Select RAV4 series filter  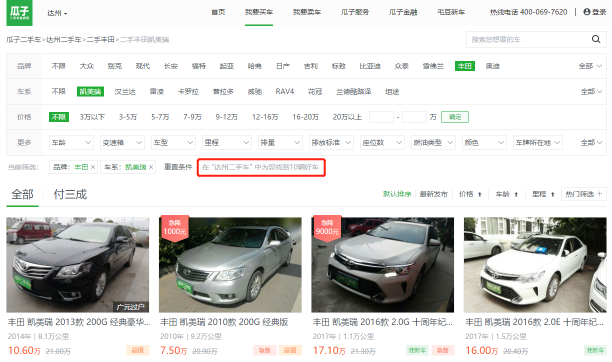click(x=285, y=91)
